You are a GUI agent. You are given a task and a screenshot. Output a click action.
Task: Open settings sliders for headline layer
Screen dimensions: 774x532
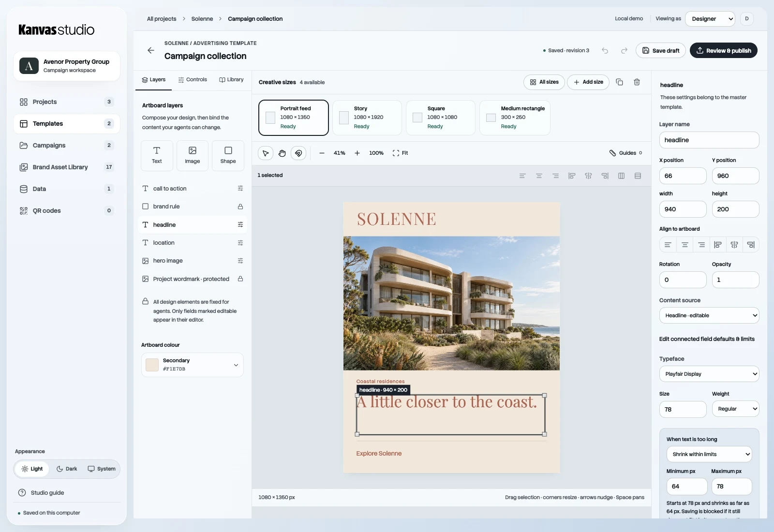click(240, 225)
